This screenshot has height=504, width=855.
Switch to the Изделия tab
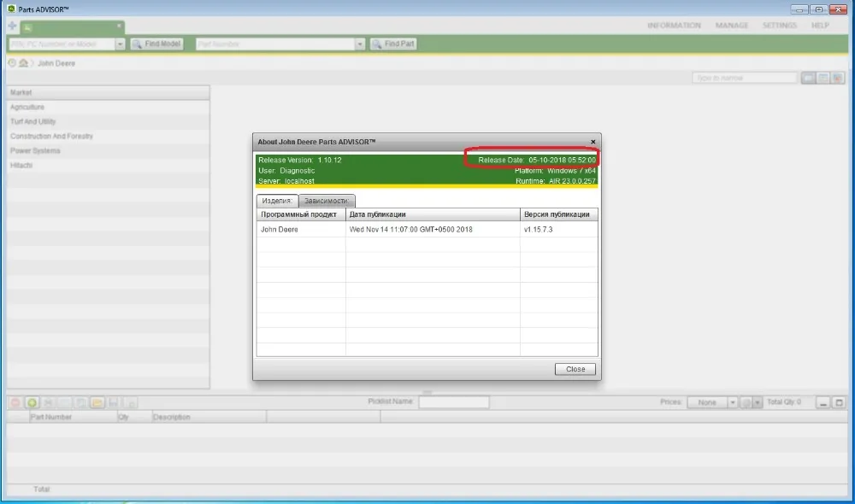[277, 201]
